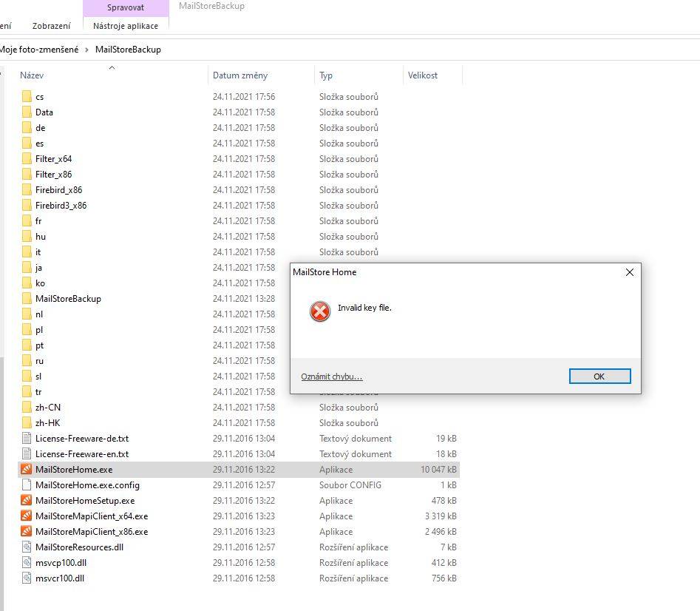The image size is (700, 611).
Task: Click the msvcr100.dll file icon
Action: coord(27,578)
